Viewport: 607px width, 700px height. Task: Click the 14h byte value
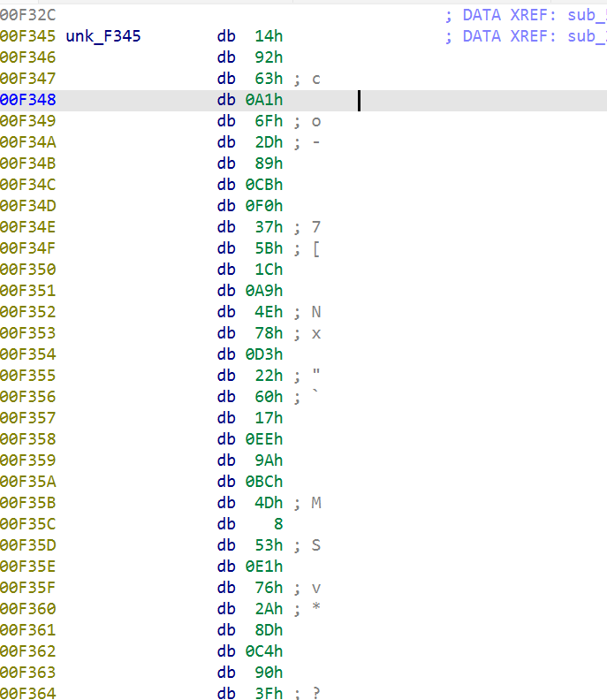(x=269, y=36)
